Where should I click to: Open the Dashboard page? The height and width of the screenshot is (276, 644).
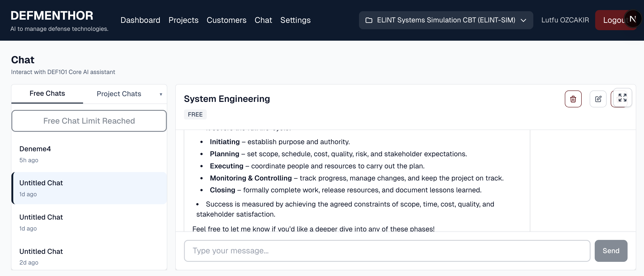140,20
